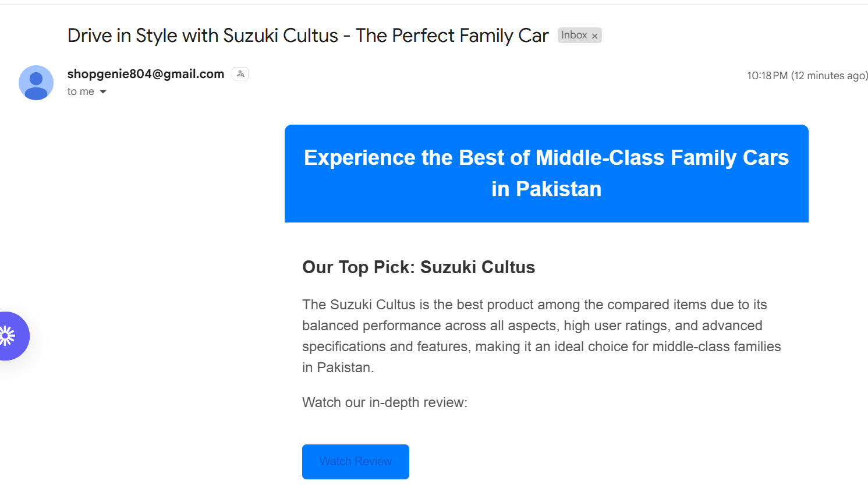Click the "to me" recipient text

tap(80, 91)
